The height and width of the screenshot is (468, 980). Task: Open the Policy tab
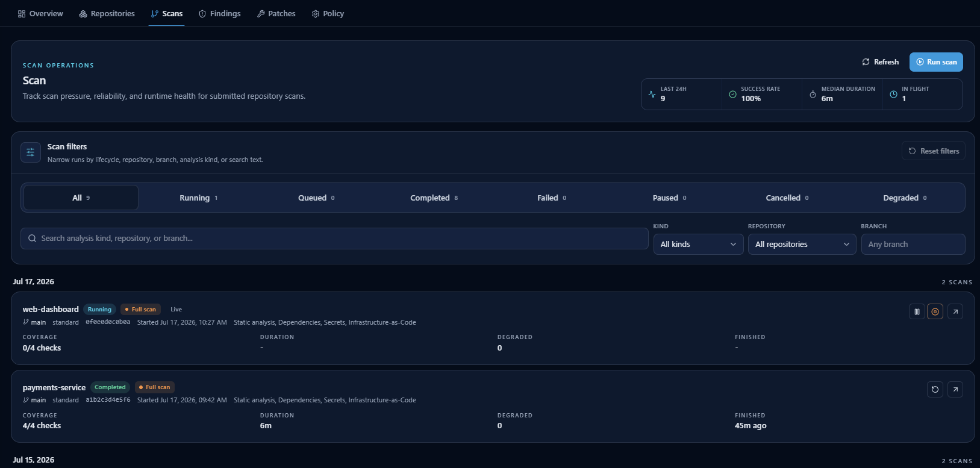coord(328,13)
